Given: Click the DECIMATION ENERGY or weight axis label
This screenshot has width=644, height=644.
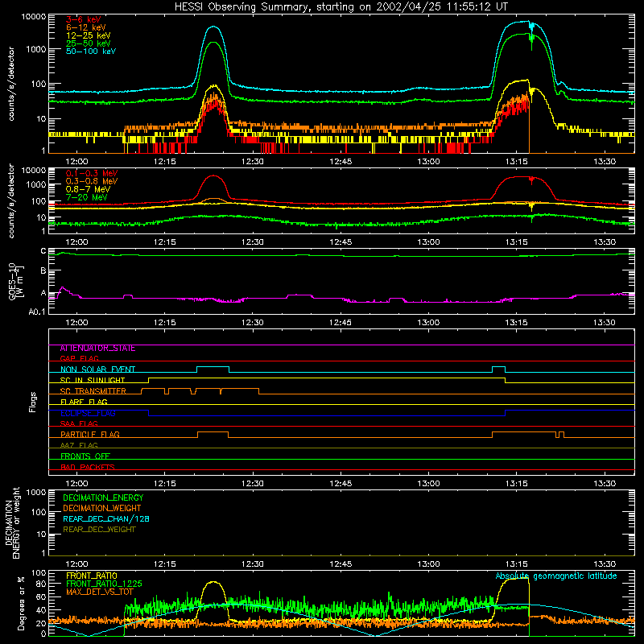Looking at the screenshot, I should pyautogui.click(x=12, y=522).
